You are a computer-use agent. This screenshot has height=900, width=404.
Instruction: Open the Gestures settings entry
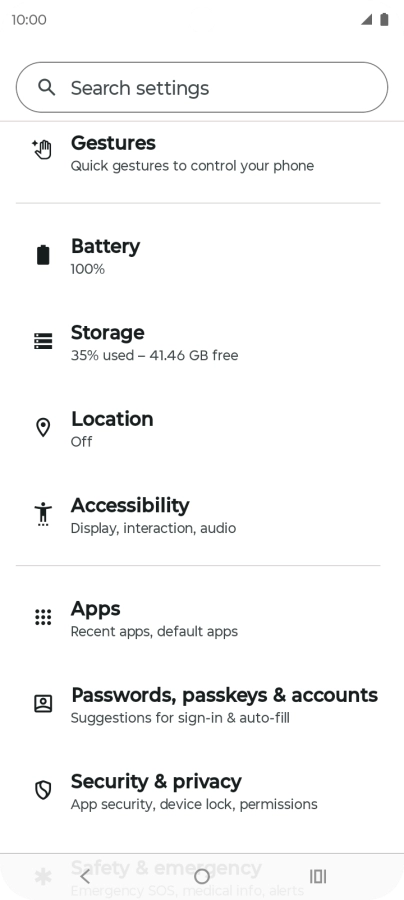click(x=202, y=153)
